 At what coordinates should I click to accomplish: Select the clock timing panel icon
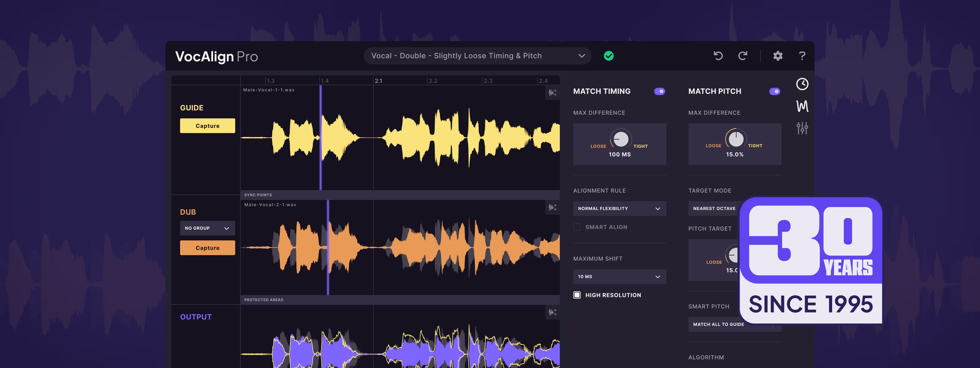click(x=802, y=84)
